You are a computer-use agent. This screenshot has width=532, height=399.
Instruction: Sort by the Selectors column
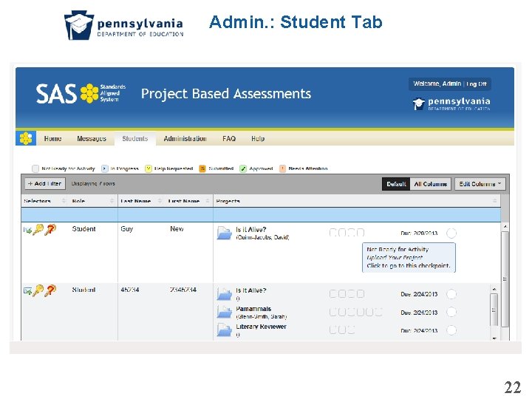click(x=45, y=201)
